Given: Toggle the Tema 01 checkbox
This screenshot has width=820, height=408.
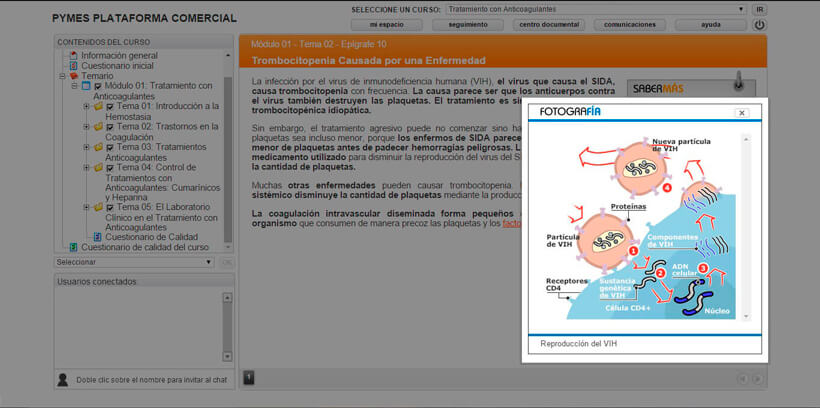Looking at the screenshot, I should [110, 107].
